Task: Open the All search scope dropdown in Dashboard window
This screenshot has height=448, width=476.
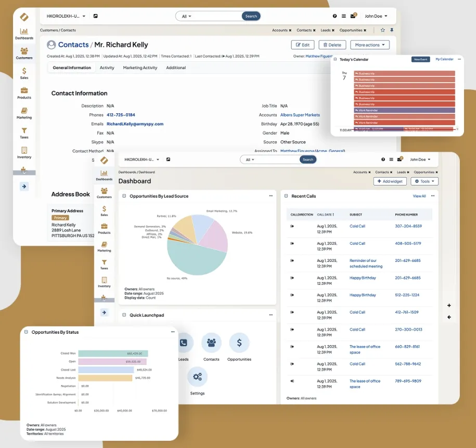Action: point(250,160)
